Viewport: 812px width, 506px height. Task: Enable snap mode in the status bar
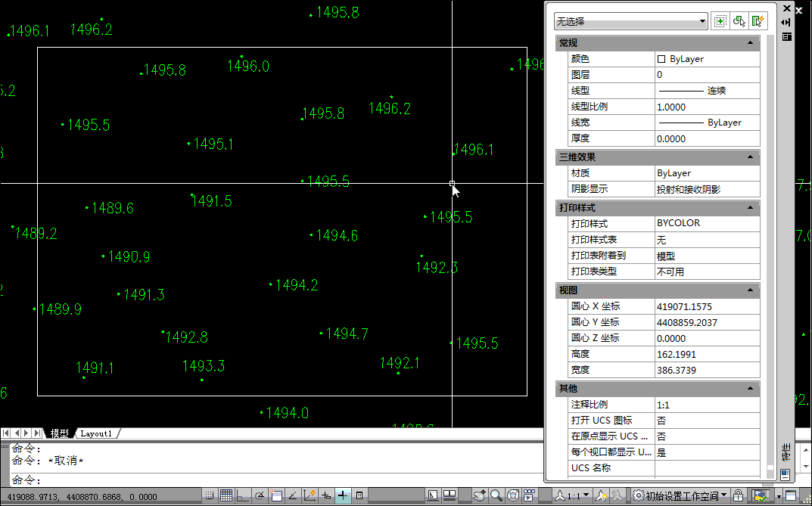click(209, 496)
